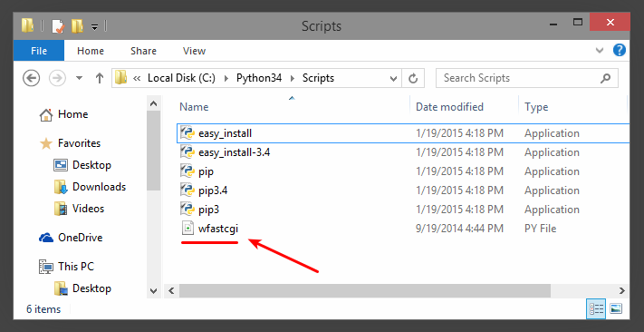
Task: Click the title bar folder system icon
Action: [28, 26]
